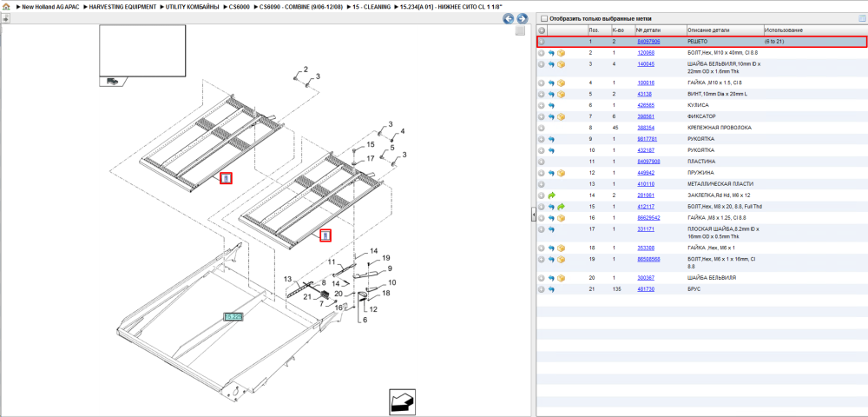Click blue arrow icon for part 43138
Viewport: 868px width, 417px height.
(x=551, y=94)
